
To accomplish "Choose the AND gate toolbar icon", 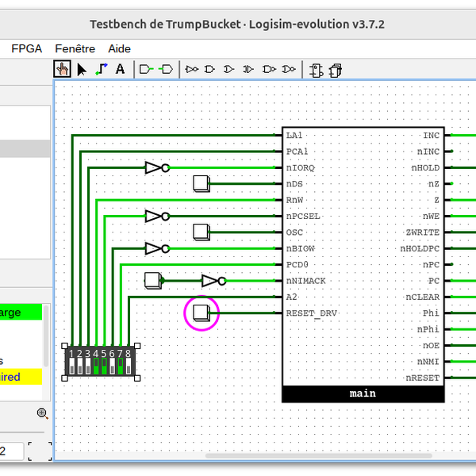I will (209, 70).
